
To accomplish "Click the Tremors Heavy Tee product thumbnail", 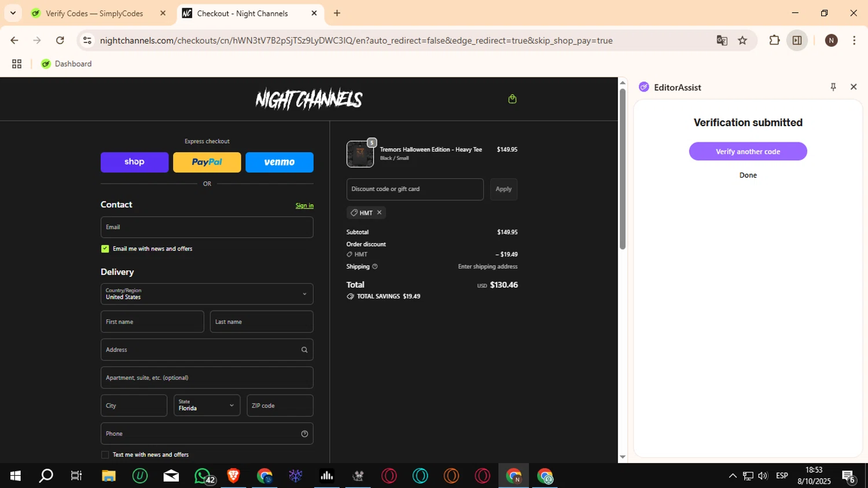I will tap(360, 154).
